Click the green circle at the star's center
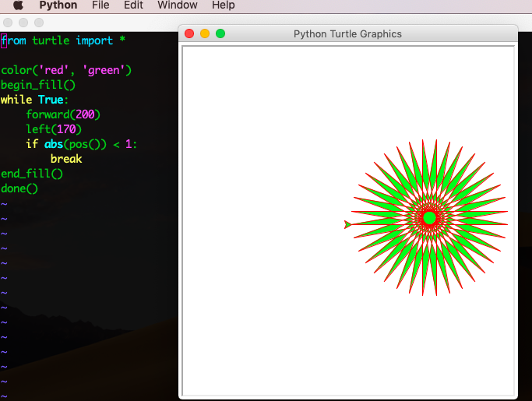 pyautogui.click(x=429, y=217)
